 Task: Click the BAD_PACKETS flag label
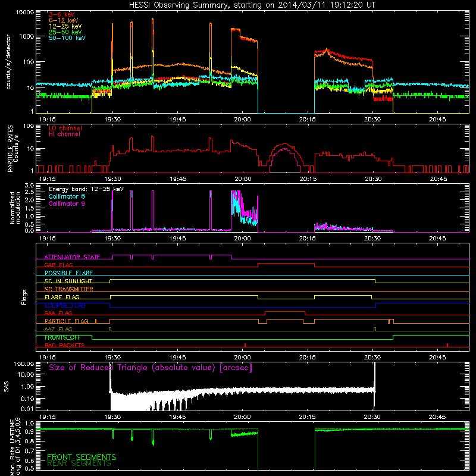point(65,345)
